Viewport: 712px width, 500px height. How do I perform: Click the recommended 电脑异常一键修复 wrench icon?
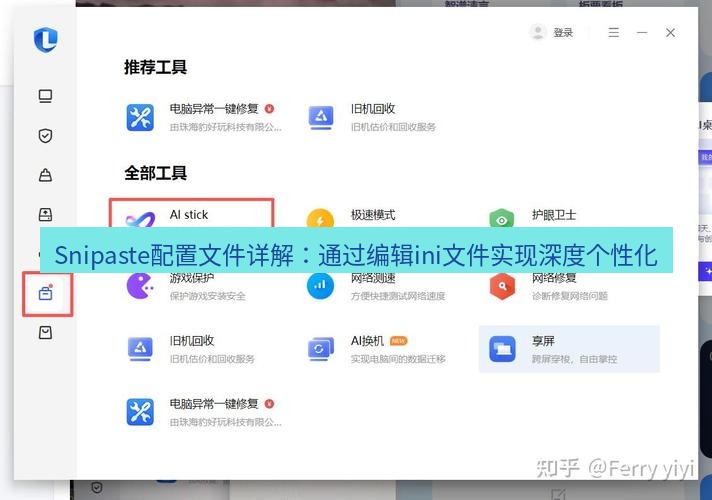pyautogui.click(x=140, y=117)
